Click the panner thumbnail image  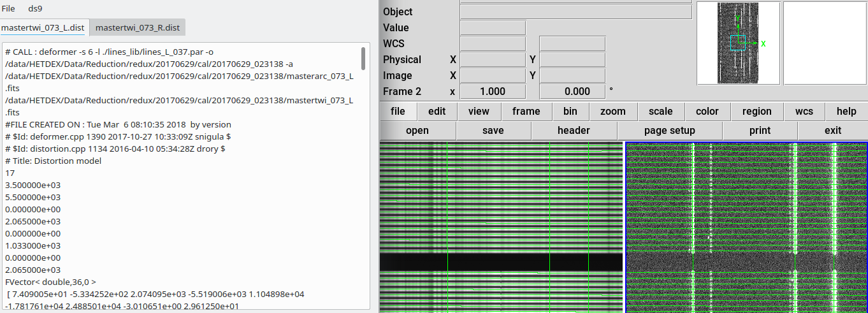[738, 43]
